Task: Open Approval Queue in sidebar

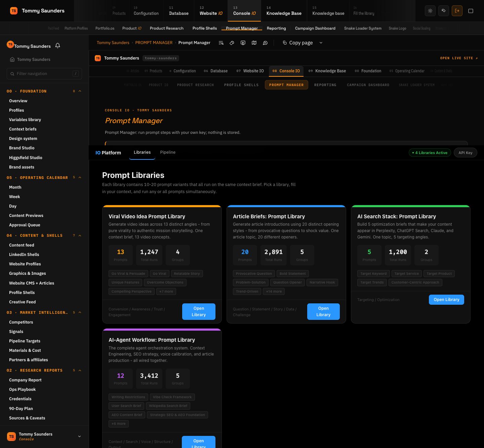Action: 25,225
